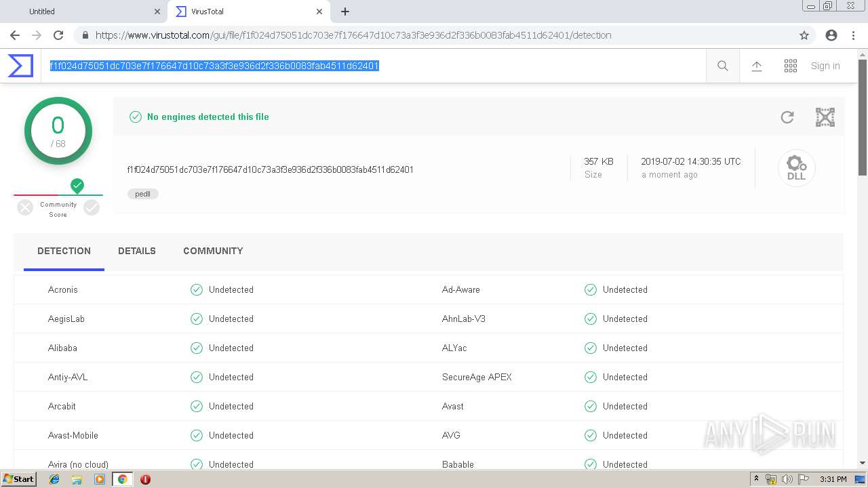Open the Chrome three-dot menu
This screenshot has height=488, width=868.
tap(853, 35)
